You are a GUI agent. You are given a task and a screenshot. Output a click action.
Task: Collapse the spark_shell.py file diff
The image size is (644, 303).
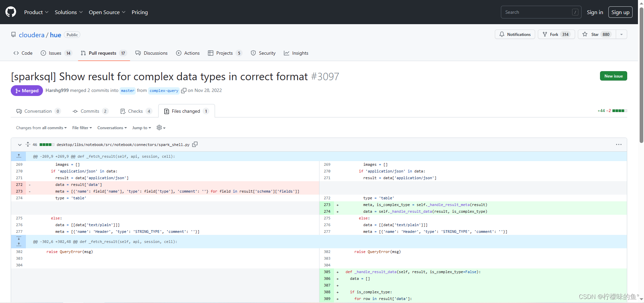[20, 145]
